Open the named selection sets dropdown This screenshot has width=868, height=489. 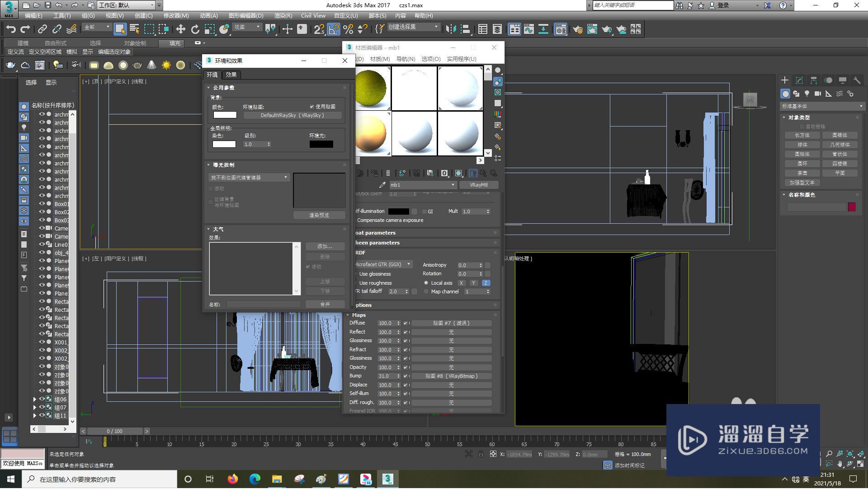point(413,27)
